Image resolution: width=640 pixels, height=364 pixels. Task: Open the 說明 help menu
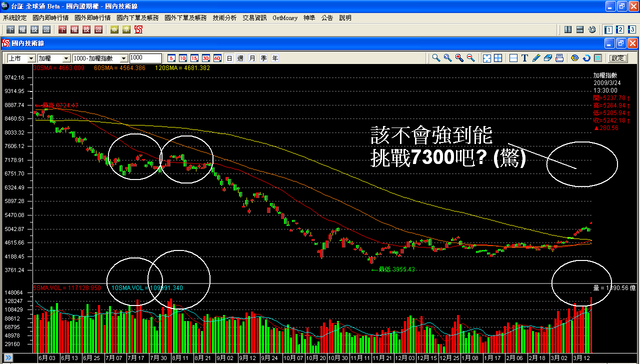pos(345,18)
